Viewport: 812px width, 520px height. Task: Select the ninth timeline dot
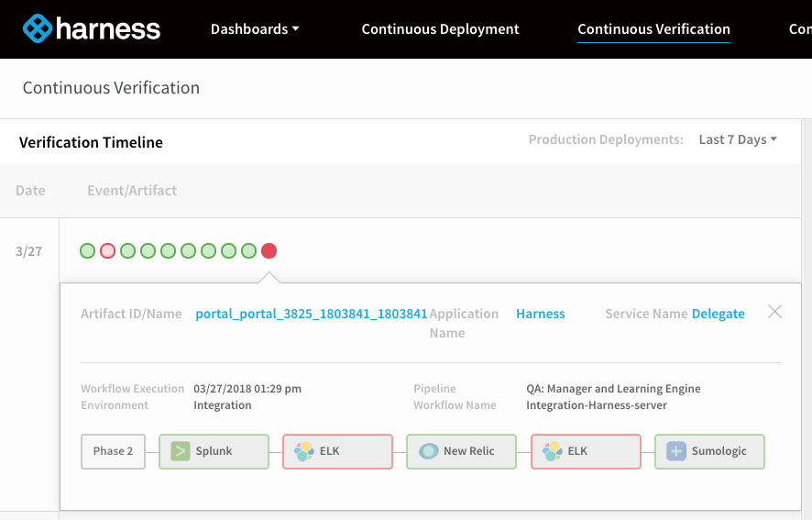click(248, 251)
